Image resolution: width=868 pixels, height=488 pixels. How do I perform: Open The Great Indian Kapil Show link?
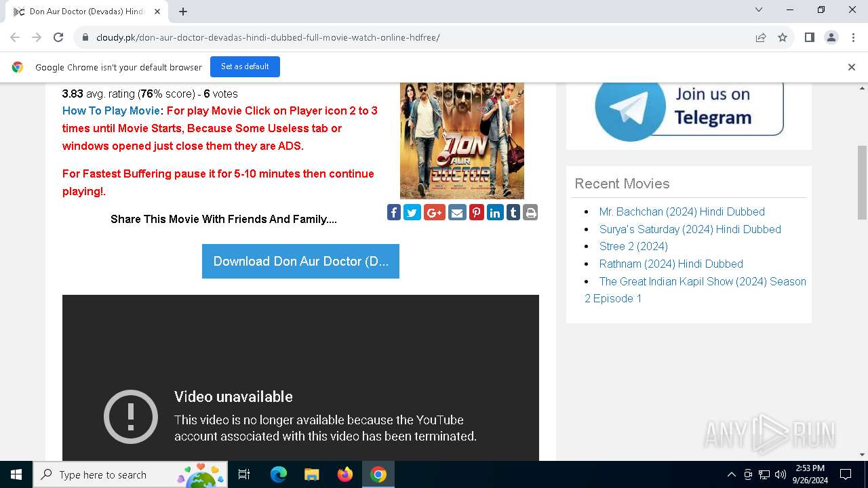[695, 289]
